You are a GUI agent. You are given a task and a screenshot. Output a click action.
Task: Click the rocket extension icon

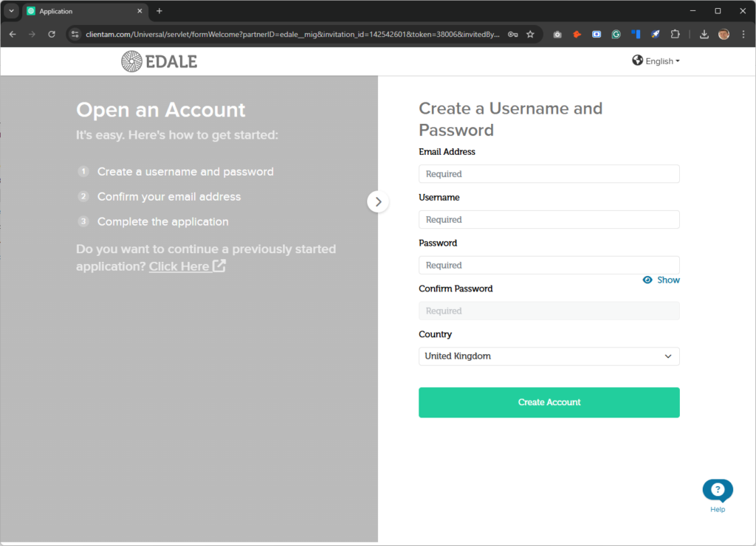[656, 34]
